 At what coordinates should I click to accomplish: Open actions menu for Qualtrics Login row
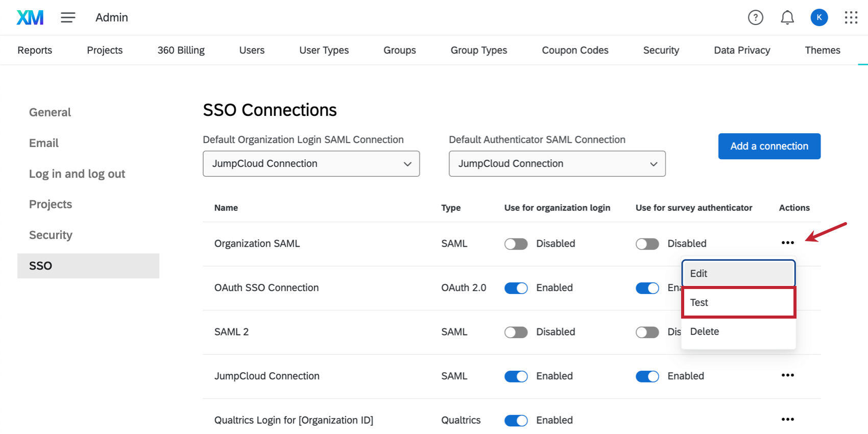[787, 420]
